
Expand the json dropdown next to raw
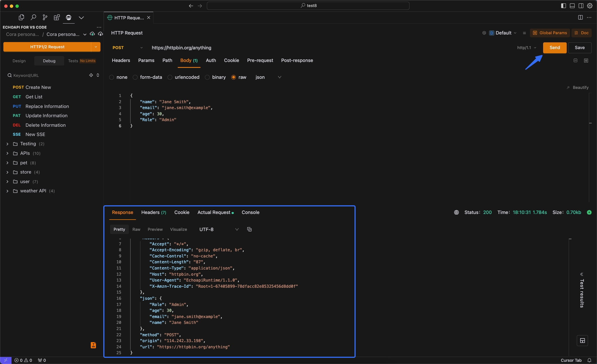[x=279, y=77]
